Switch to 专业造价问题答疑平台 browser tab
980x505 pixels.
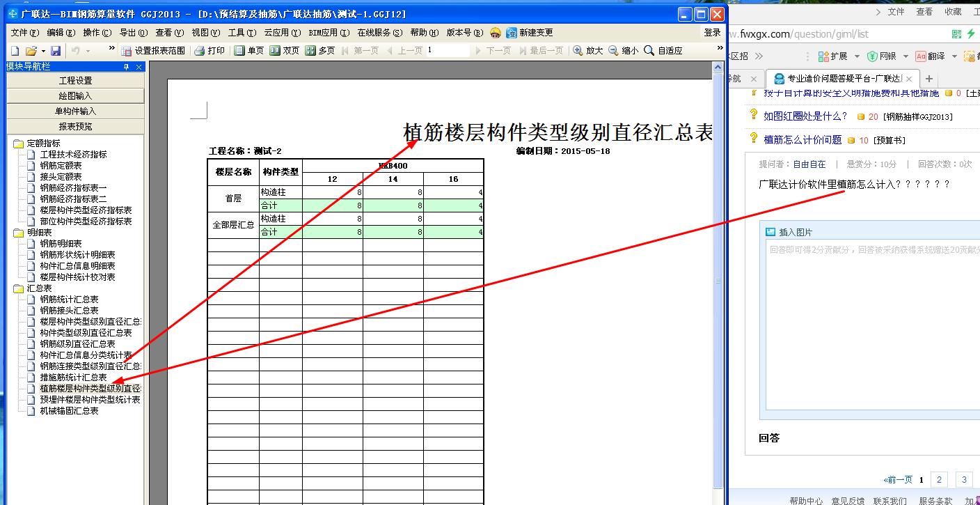click(x=844, y=79)
